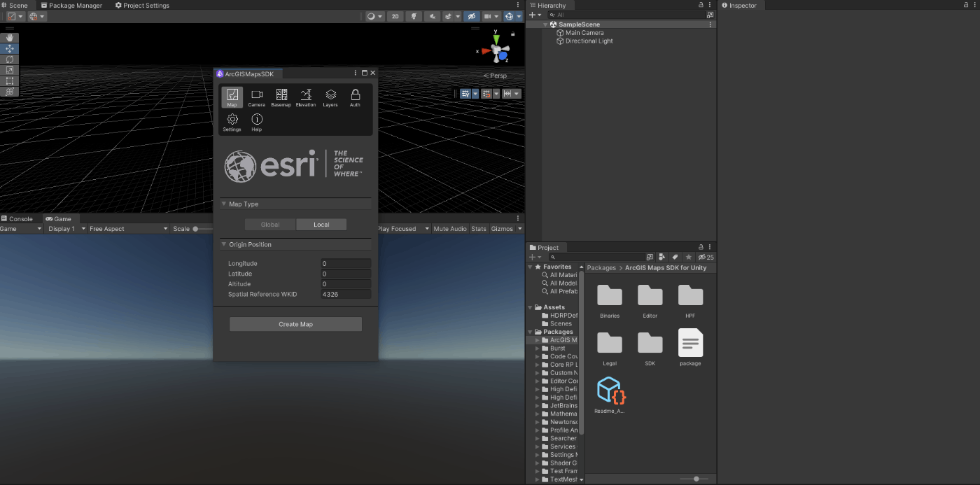Collapse the Packages tree in Project

(x=530, y=332)
